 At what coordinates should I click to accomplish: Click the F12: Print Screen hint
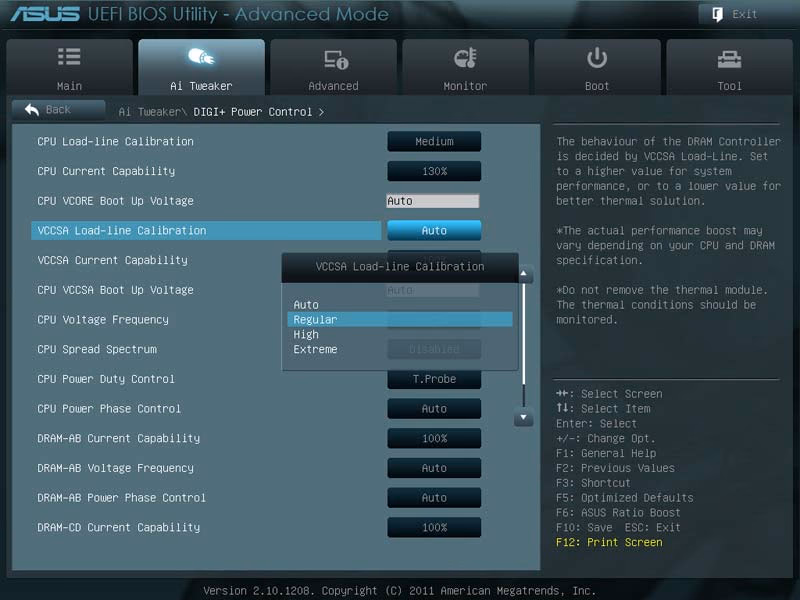pyautogui.click(x=609, y=542)
